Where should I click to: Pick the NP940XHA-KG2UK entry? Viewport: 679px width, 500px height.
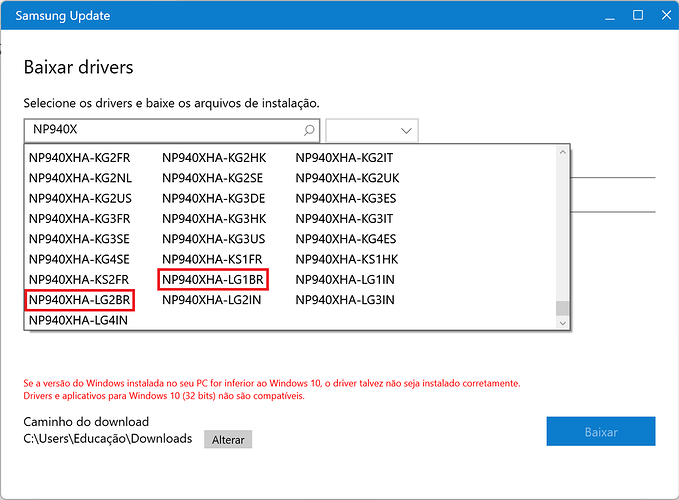pyautogui.click(x=347, y=178)
